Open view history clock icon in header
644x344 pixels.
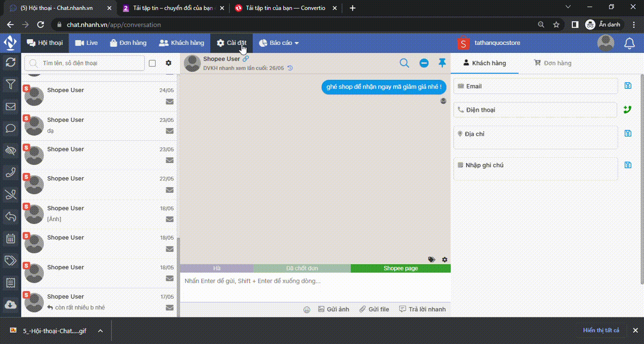[290, 68]
